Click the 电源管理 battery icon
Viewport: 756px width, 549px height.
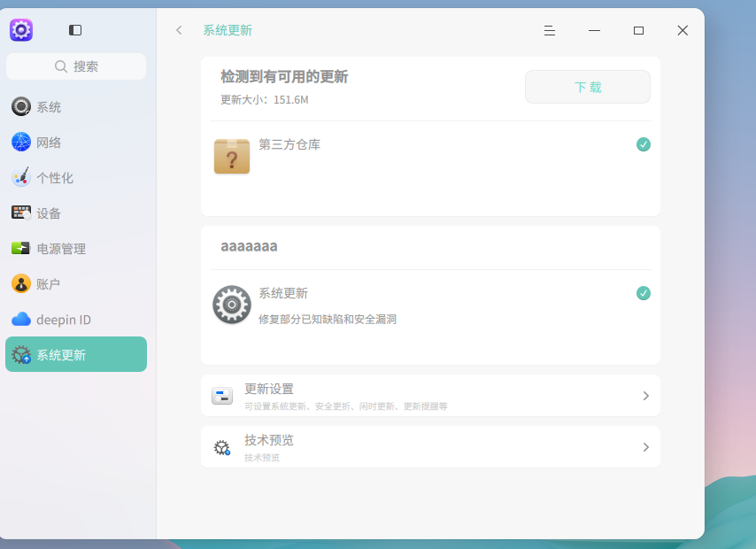click(x=20, y=248)
